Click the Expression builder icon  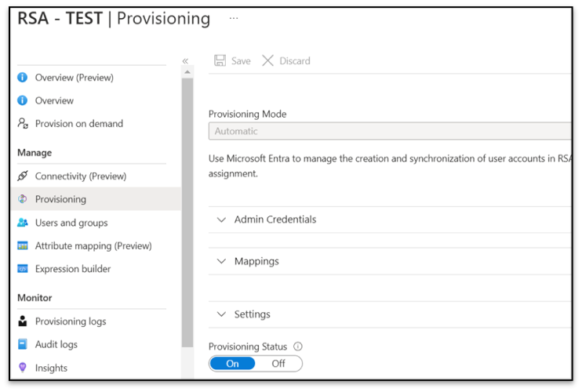point(23,269)
